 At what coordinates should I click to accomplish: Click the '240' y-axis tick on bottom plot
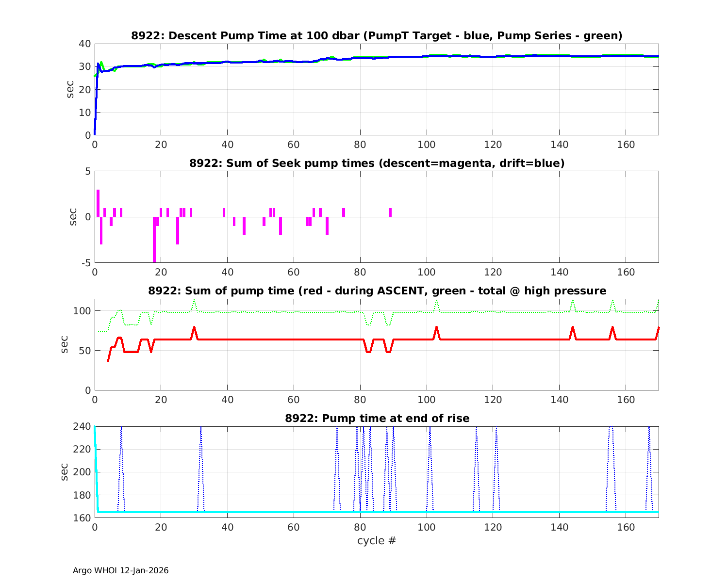coord(82,426)
